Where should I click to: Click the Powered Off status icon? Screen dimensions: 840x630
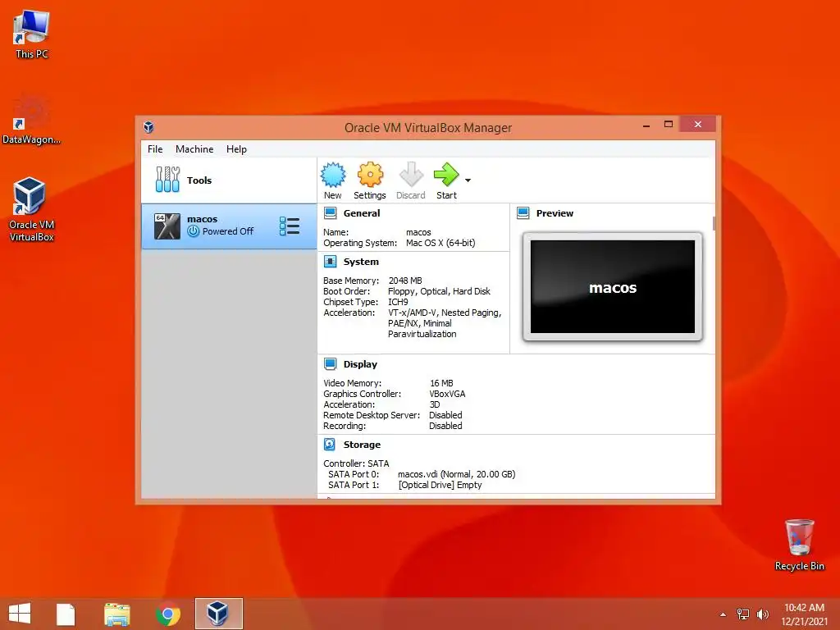point(194,231)
